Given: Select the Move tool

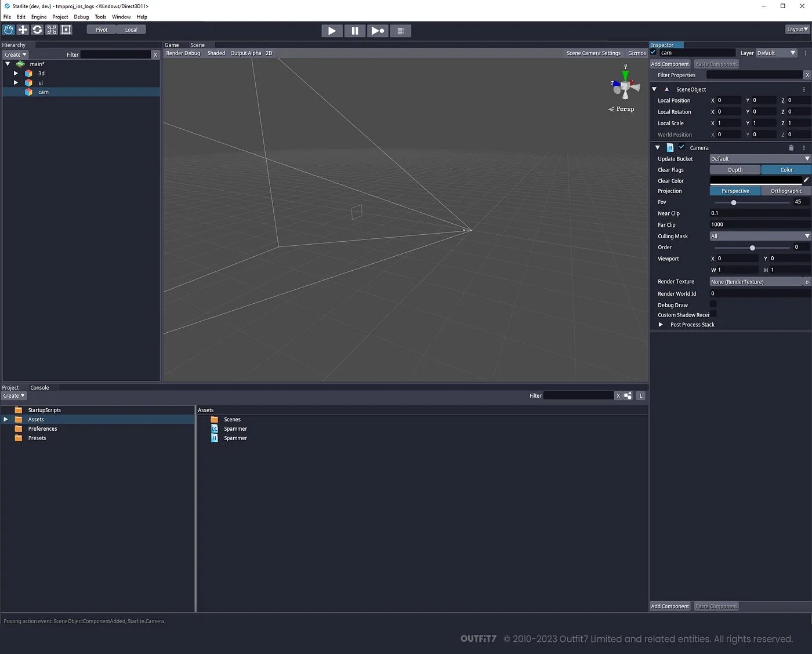Looking at the screenshot, I should click(x=23, y=30).
